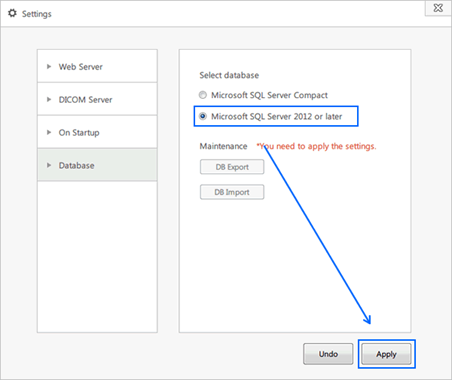Apply the database settings
Screen dimensions: 452x380
(x=386, y=354)
